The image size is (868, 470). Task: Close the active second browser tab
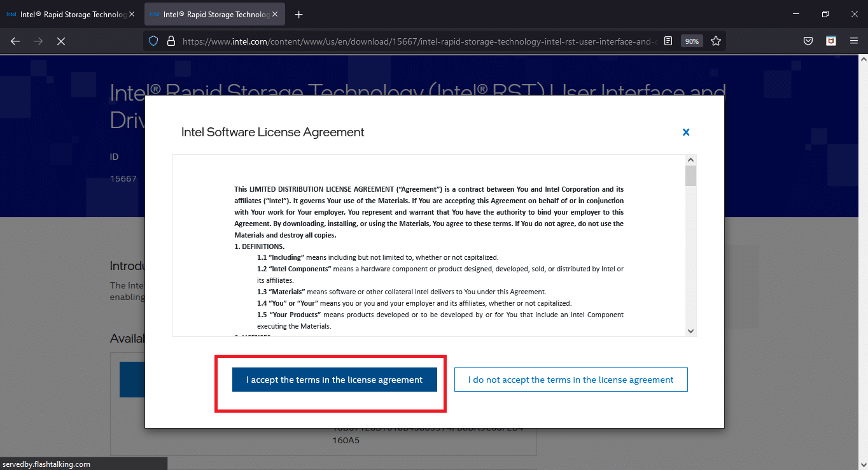point(275,14)
